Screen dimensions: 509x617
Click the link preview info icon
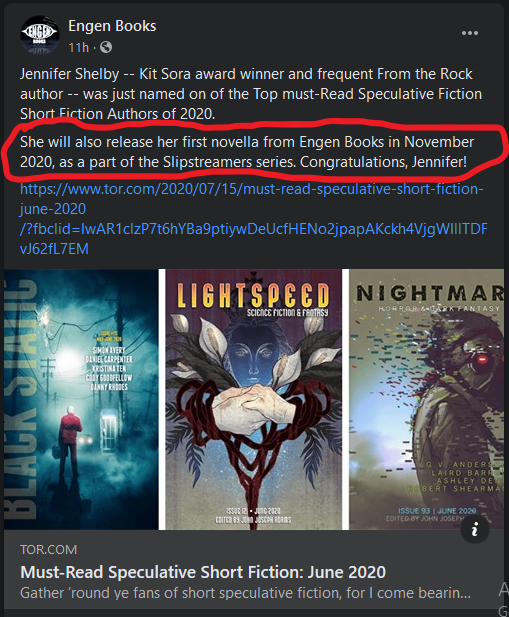coord(475,529)
